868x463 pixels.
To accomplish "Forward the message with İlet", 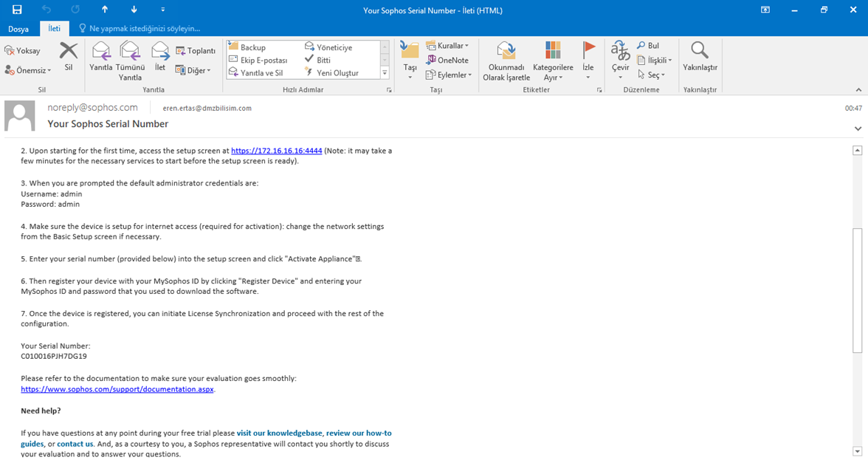I will tap(160, 56).
